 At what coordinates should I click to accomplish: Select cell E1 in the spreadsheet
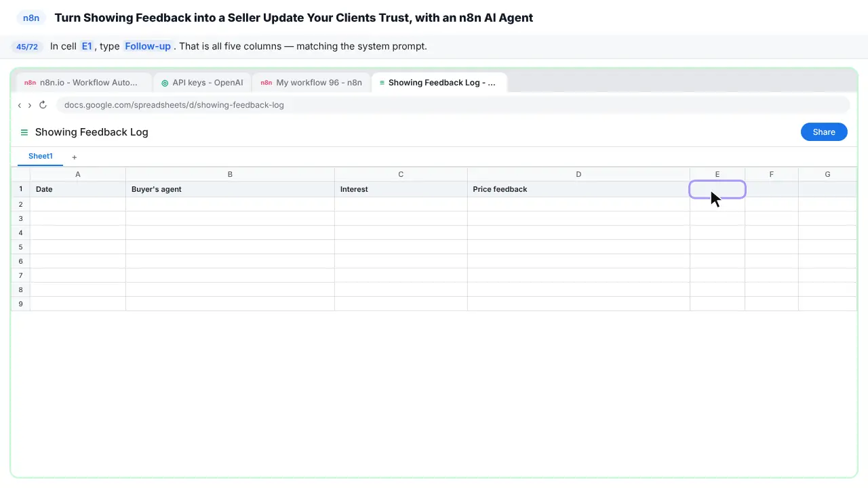click(x=717, y=190)
